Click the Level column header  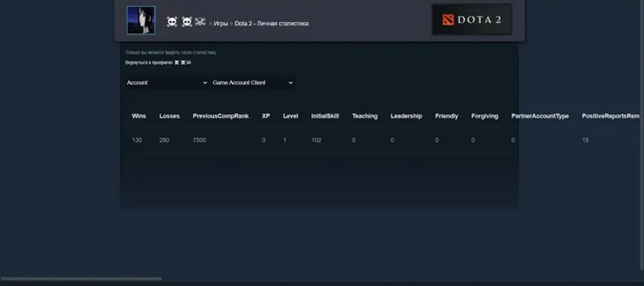[291, 116]
